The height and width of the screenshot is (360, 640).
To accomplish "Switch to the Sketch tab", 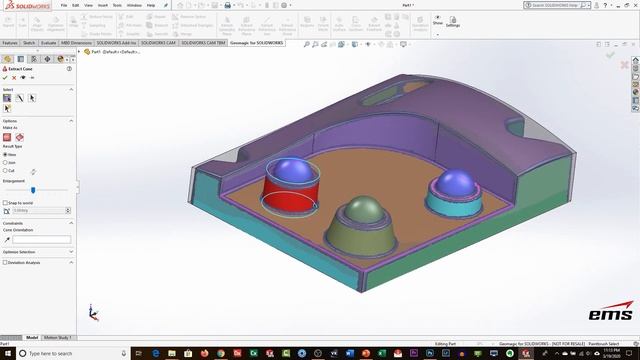I will (29, 43).
